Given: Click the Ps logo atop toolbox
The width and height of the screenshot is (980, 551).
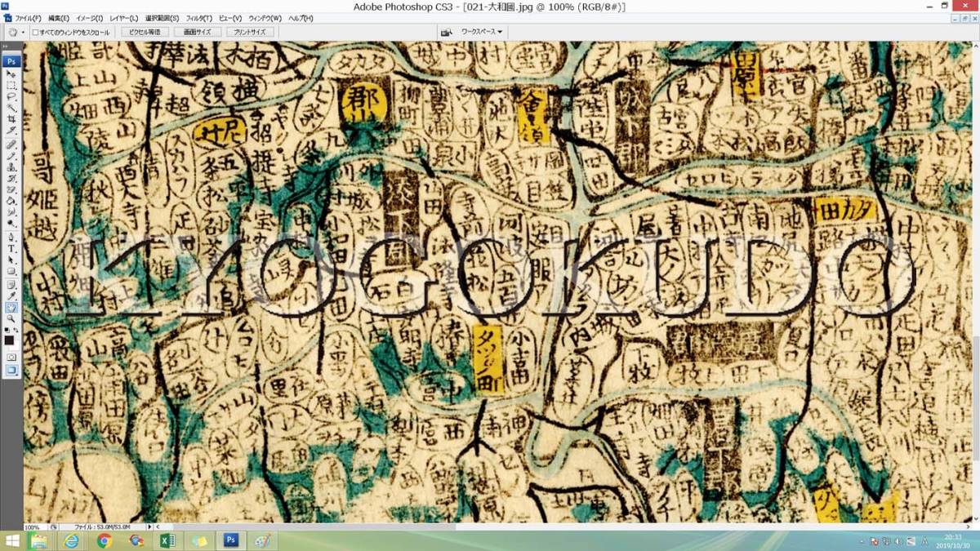Looking at the screenshot, I should [x=11, y=61].
